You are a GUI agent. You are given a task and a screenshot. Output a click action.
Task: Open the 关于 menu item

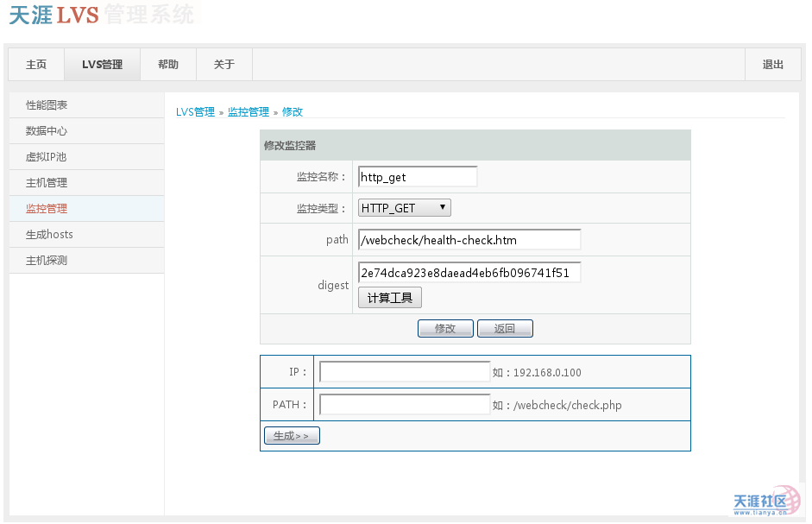pos(224,65)
